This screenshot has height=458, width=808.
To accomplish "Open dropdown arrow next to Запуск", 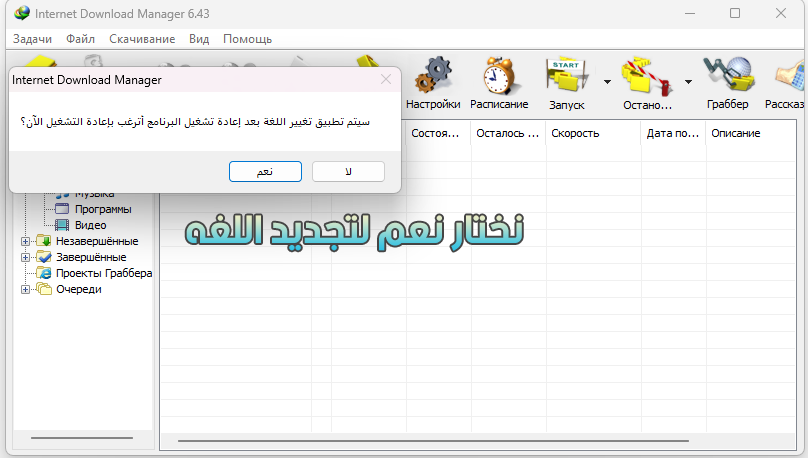I will point(608,81).
